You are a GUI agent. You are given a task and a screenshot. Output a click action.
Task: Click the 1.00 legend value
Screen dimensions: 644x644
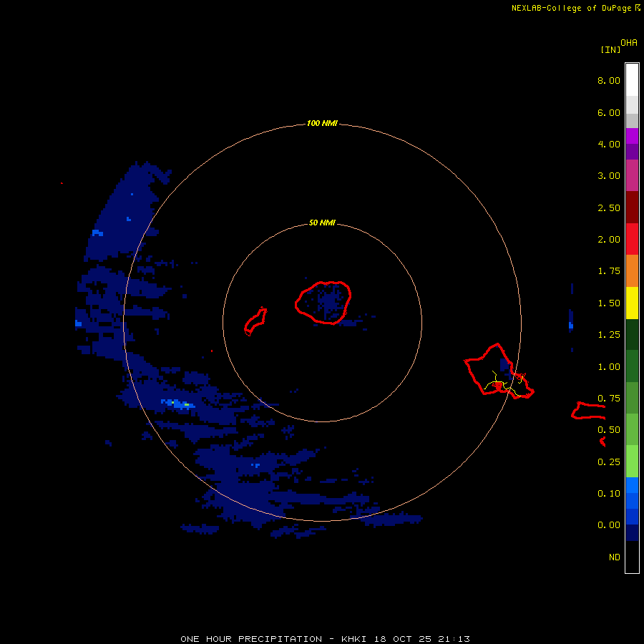(x=609, y=367)
